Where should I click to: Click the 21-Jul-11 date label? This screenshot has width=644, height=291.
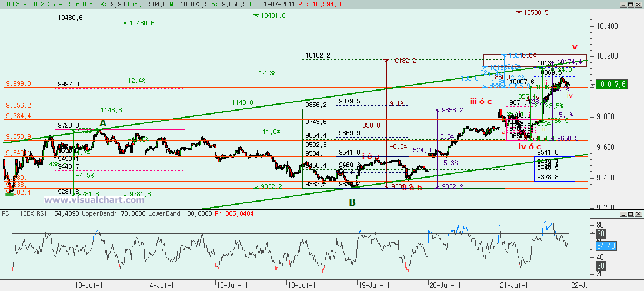(x=517, y=285)
